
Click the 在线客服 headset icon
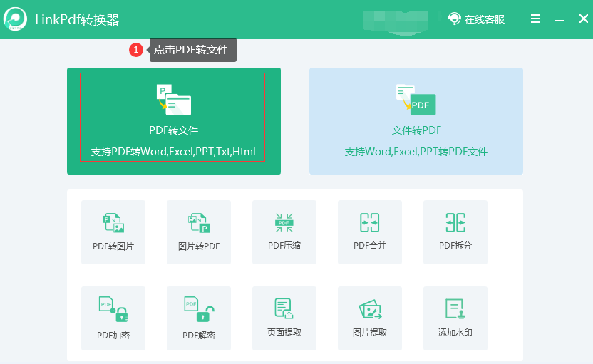(454, 19)
